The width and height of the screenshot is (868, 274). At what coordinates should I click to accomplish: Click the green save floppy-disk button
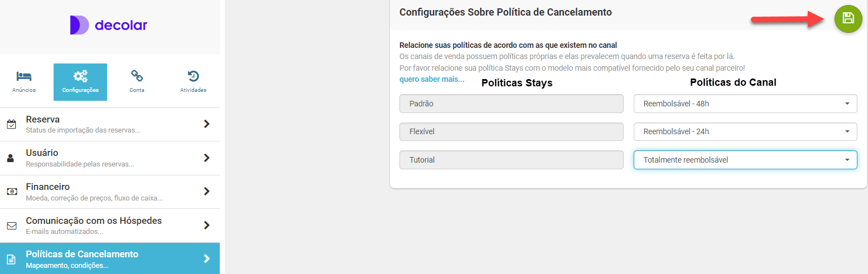point(848,18)
